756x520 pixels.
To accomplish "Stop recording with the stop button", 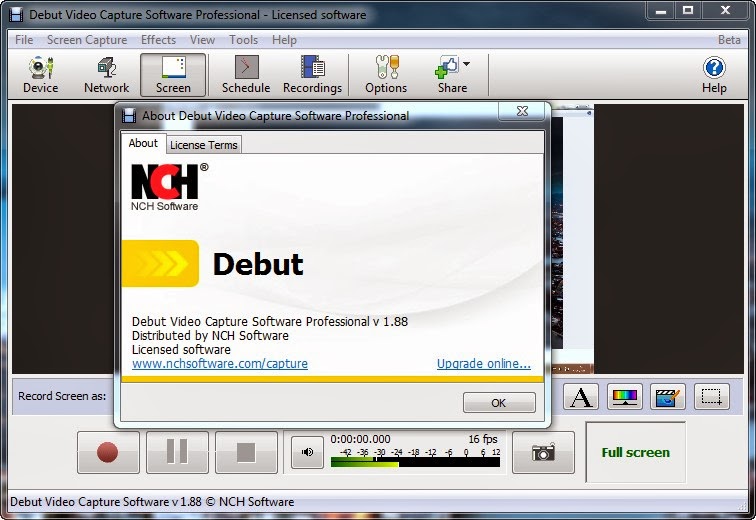I will [246, 453].
